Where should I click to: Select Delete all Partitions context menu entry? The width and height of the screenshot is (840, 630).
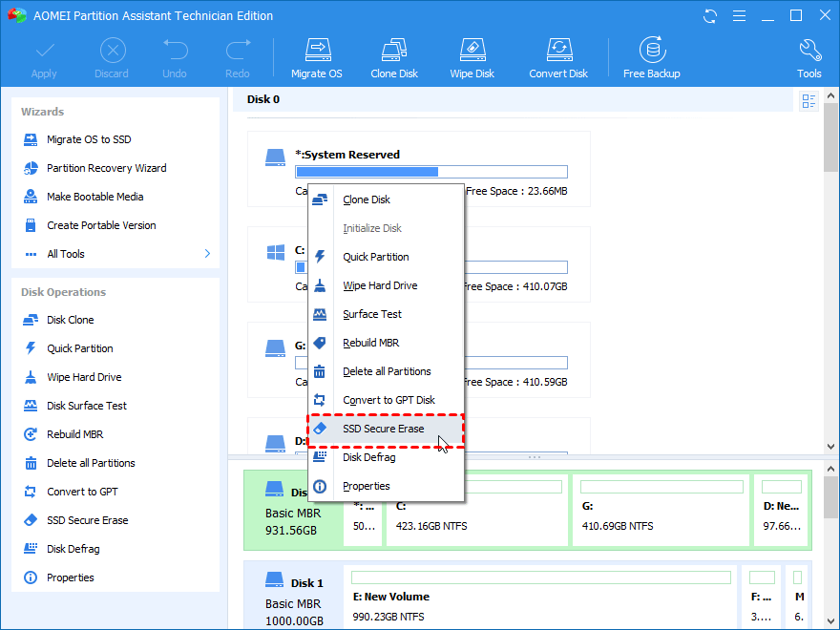point(386,371)
